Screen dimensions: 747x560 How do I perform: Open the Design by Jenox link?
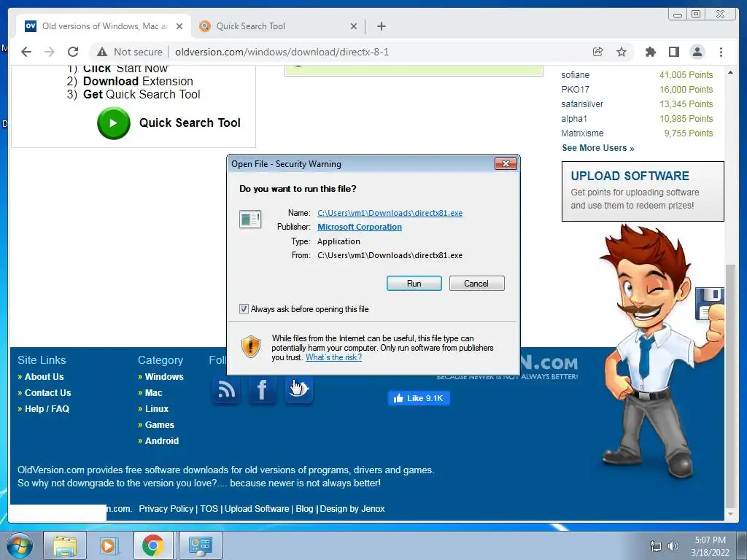(352, 509)
